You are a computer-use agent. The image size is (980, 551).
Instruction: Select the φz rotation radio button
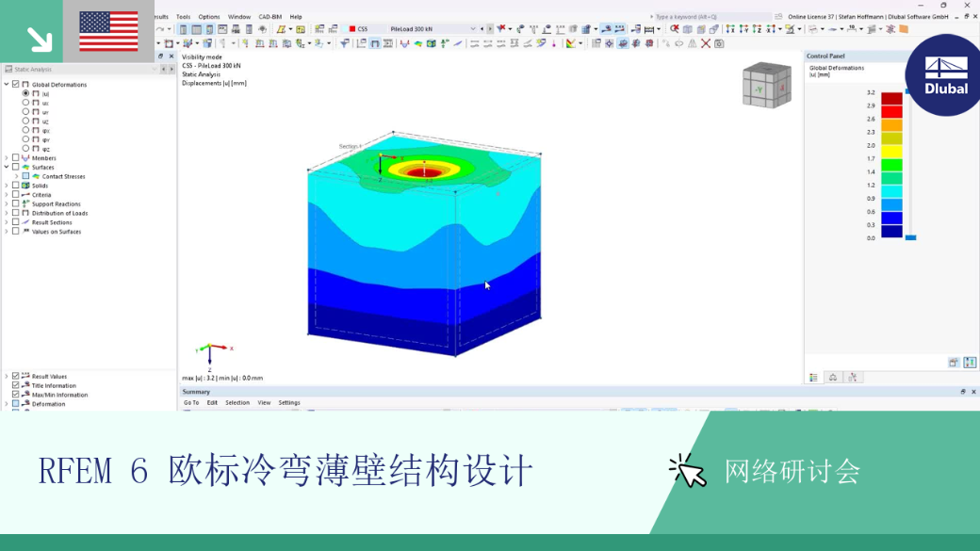tap(25, 148)
